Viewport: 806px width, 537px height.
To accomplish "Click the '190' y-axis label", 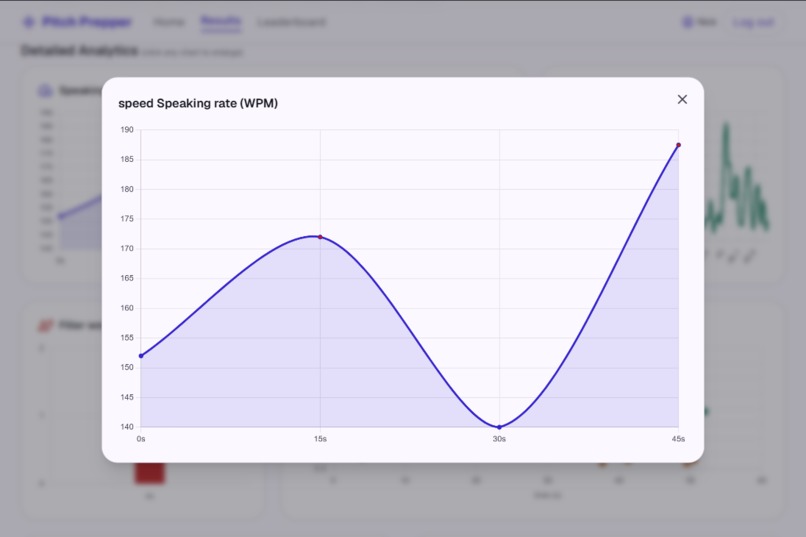I will (127, 129).
